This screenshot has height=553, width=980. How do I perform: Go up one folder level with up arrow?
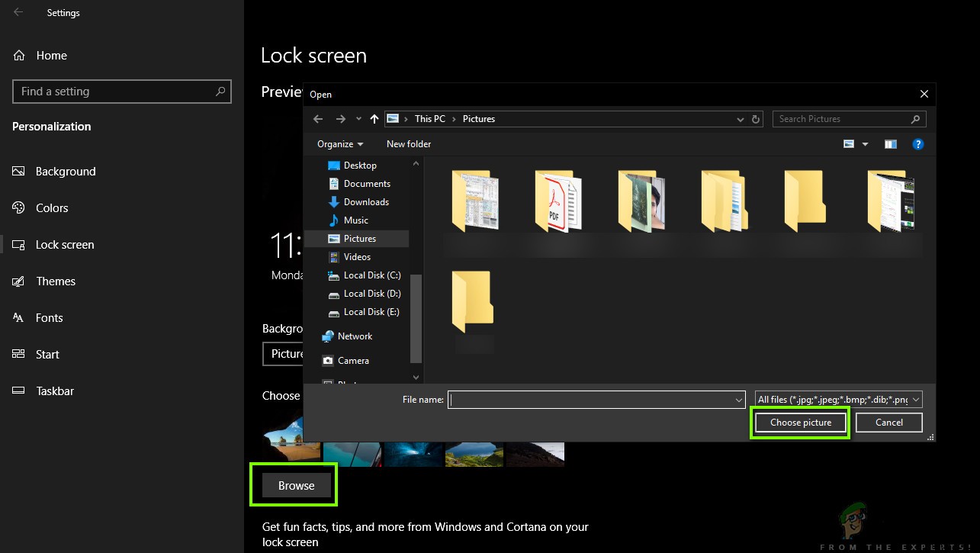(374, 118)
